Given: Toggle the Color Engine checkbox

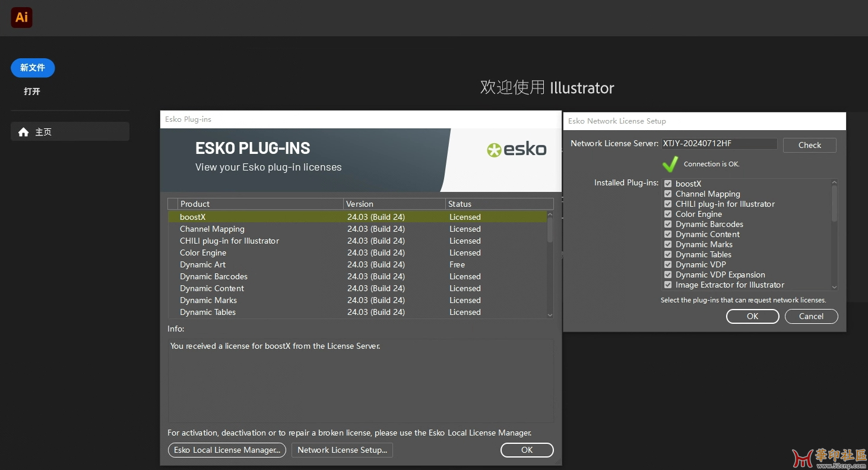Looking at the screenshot, I should point(668,214).
